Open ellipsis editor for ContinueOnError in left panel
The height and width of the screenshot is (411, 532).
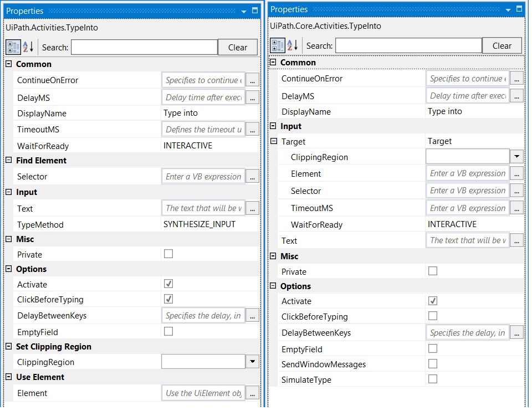pyautogui.click(x=253, y=80)
